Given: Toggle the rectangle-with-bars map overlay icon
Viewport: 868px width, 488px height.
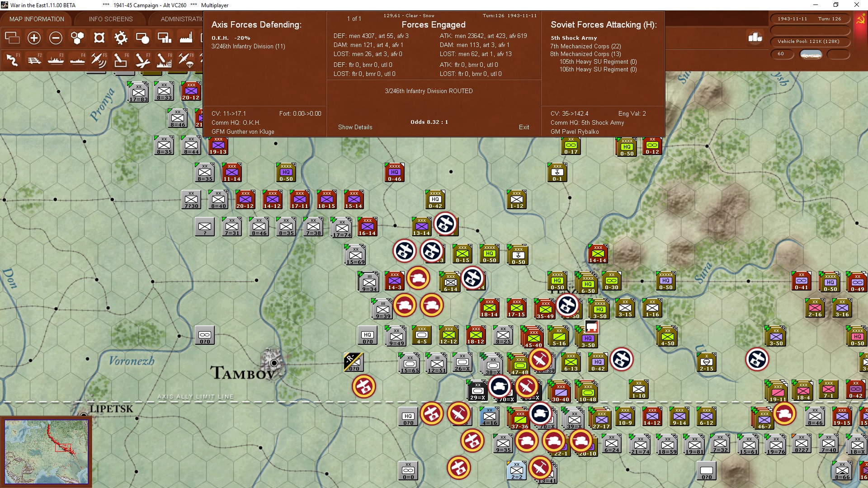Looking at the screenshot, I should [164, 38].
